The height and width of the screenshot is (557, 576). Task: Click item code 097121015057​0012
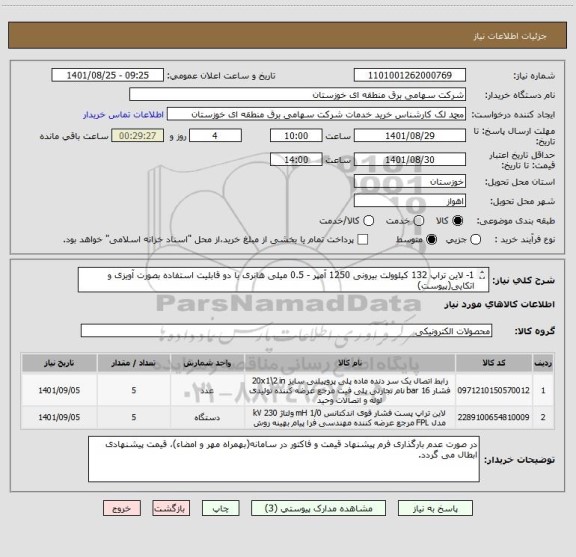pyautogui.click(x=493, y=390)
